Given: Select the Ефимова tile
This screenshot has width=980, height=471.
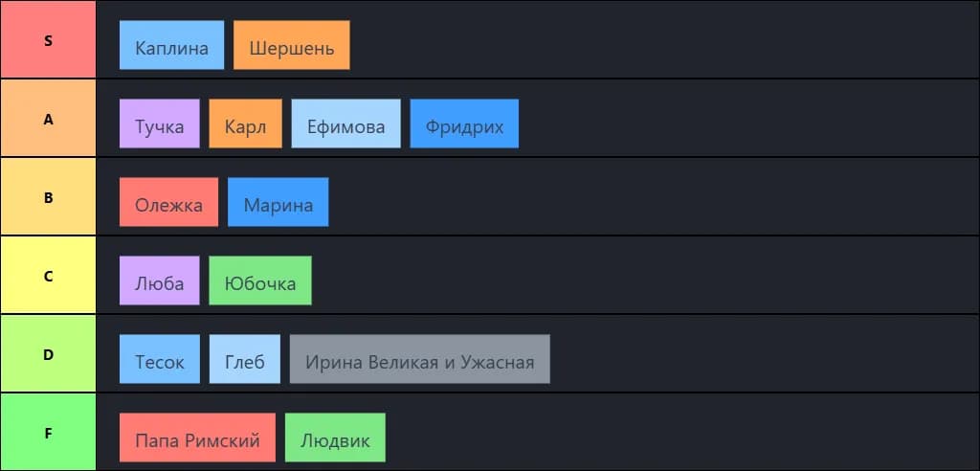Looking at the screenshot, I should 346,123.
